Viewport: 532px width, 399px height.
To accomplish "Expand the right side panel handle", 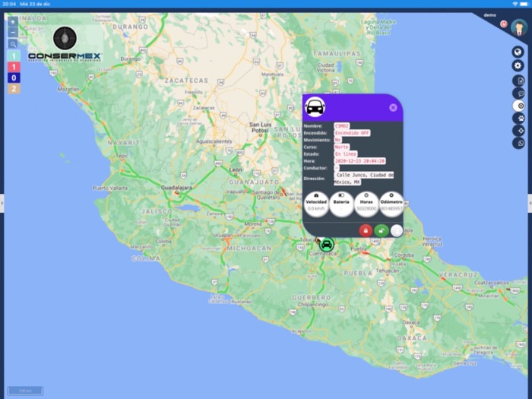I will (x=530, y=204).
